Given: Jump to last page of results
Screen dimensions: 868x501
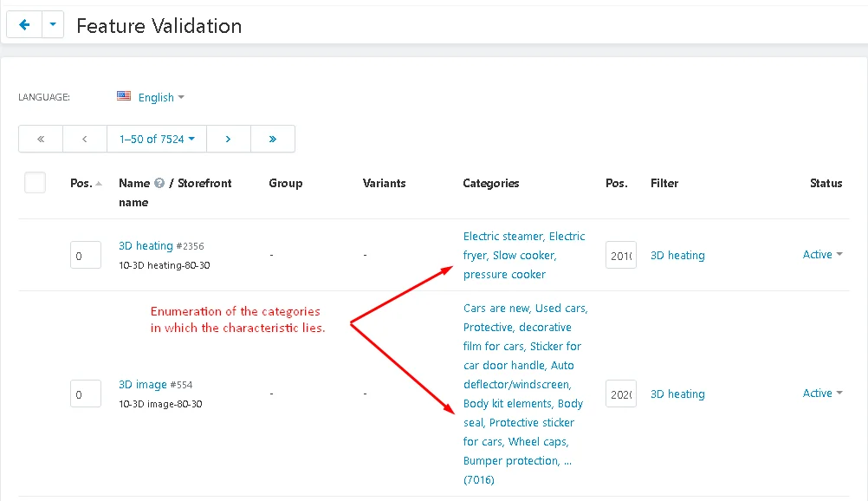Looking at the screenshot, I should [x=273, y=139].
